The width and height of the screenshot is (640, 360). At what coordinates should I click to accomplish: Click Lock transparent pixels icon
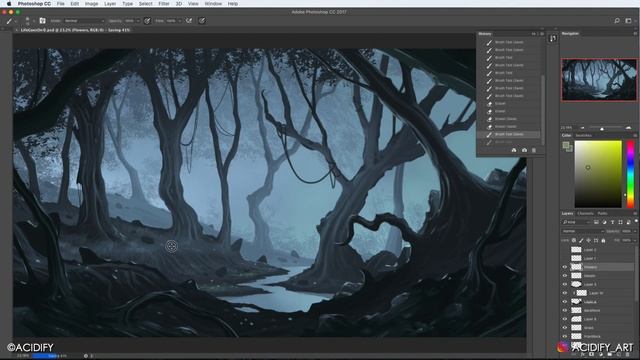(x=574, y=240)
